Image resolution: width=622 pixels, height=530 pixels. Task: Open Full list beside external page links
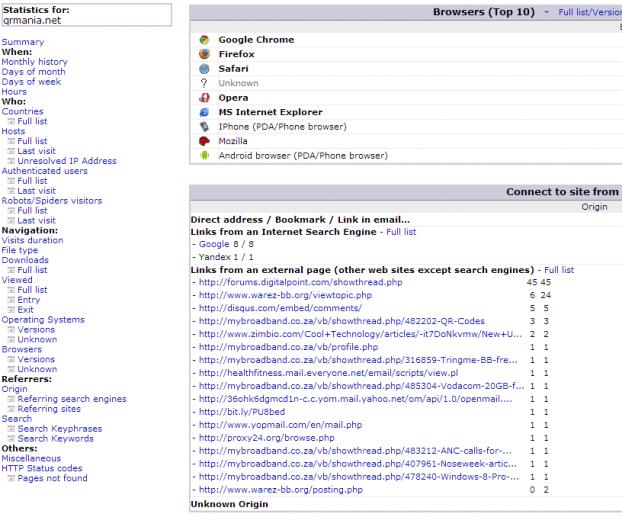(559, 270)
